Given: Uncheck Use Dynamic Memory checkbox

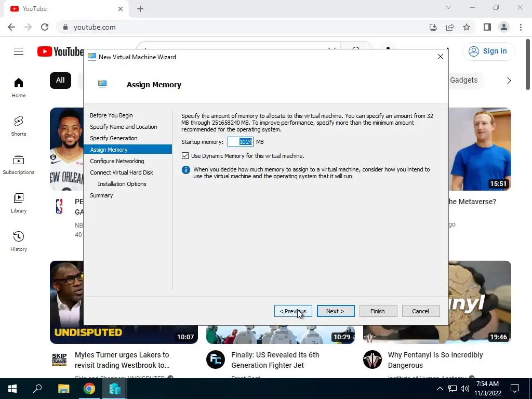Looking at the screenshot, I should click(x=185, y=156).
